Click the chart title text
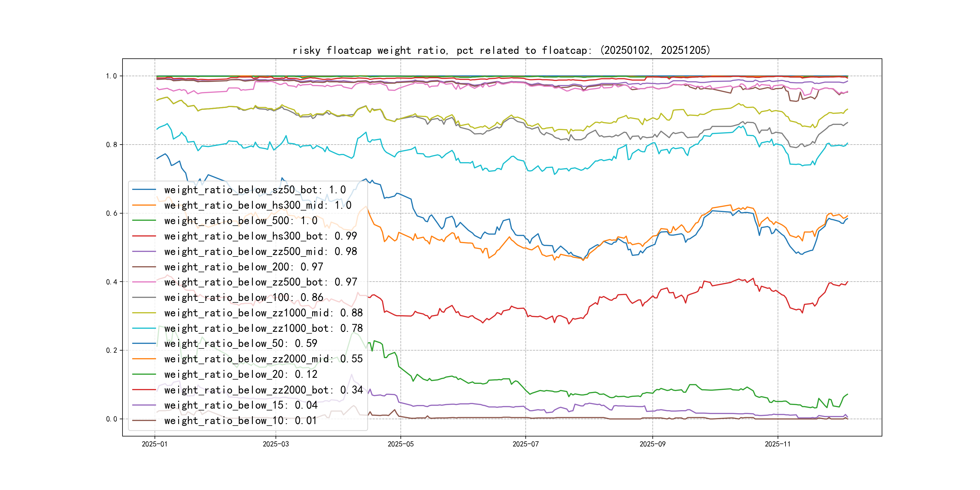Image resolution: width=980 pixels, height=490 pixels. coord(501,50)
